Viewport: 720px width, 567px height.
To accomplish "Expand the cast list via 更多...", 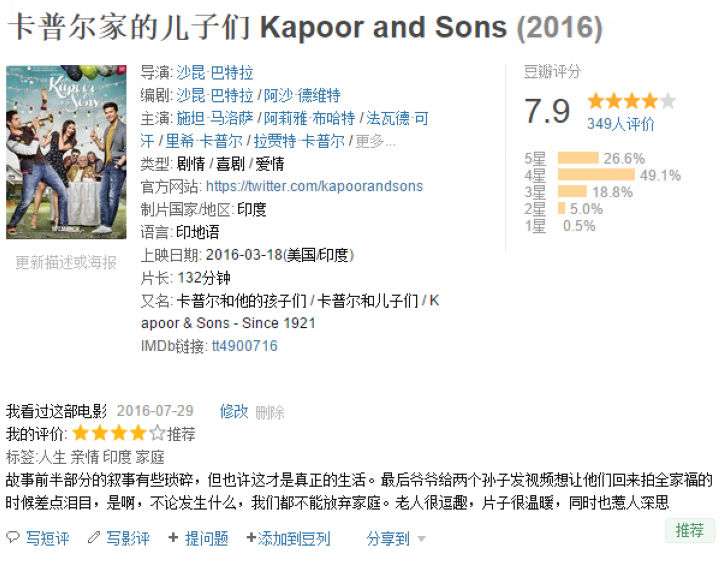I will pos(375,141).
